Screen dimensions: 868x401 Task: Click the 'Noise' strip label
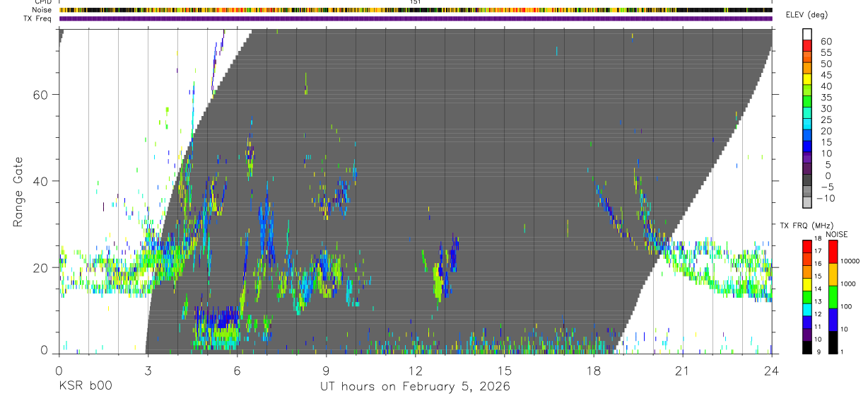(42, 10)
